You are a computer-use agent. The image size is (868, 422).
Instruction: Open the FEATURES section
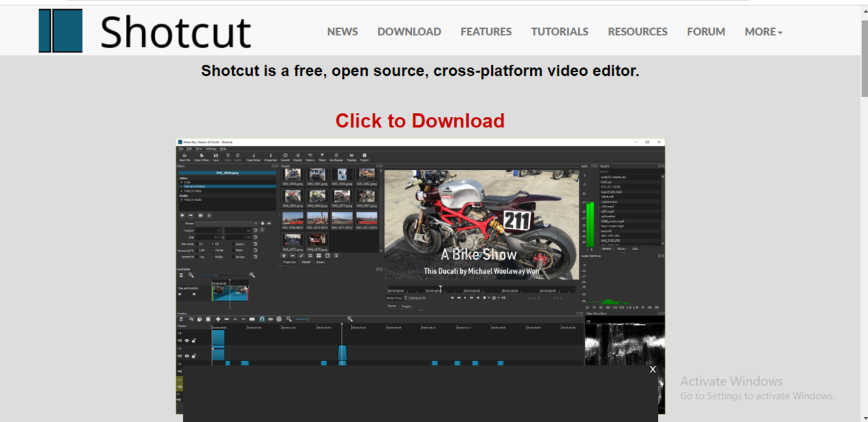(x=486, y=31)
